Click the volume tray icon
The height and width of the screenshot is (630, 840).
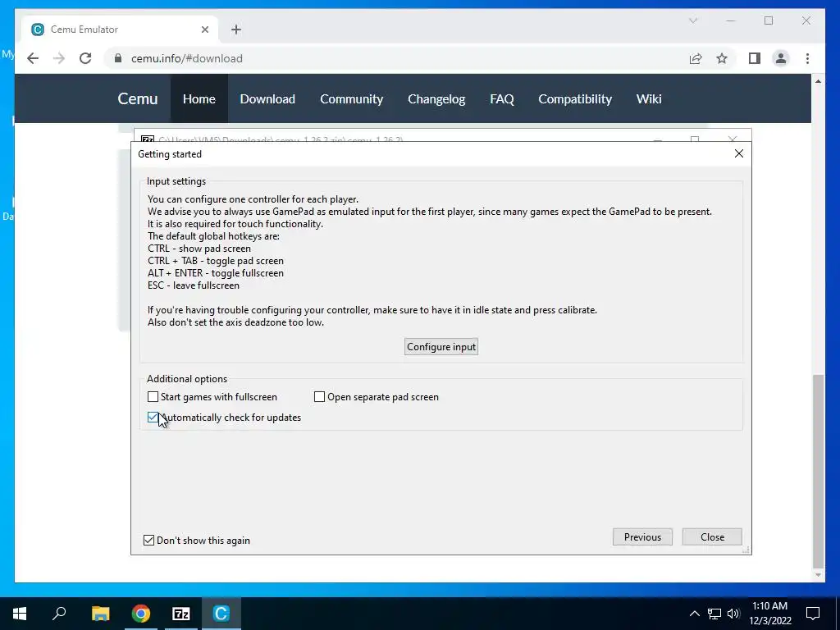click(733, 614)
